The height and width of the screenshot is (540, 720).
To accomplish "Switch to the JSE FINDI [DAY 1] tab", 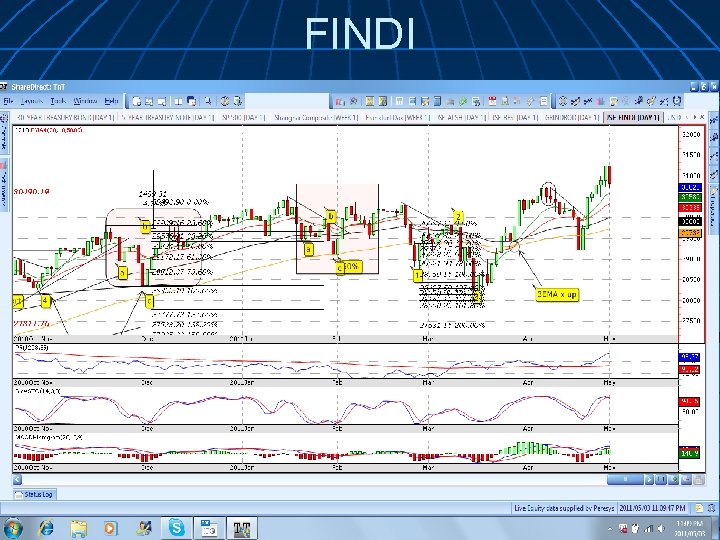I will tap(633, 118).
